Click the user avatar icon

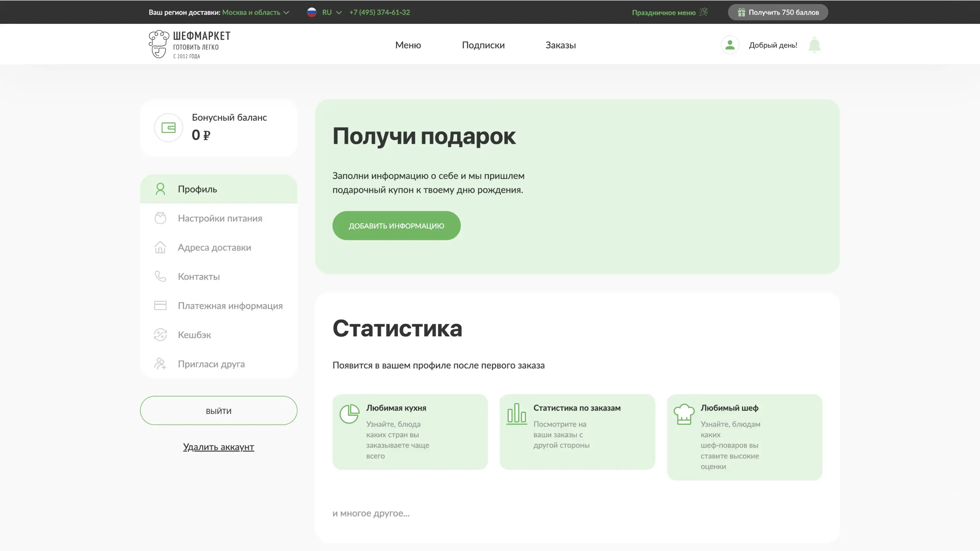tap(730, 45)
